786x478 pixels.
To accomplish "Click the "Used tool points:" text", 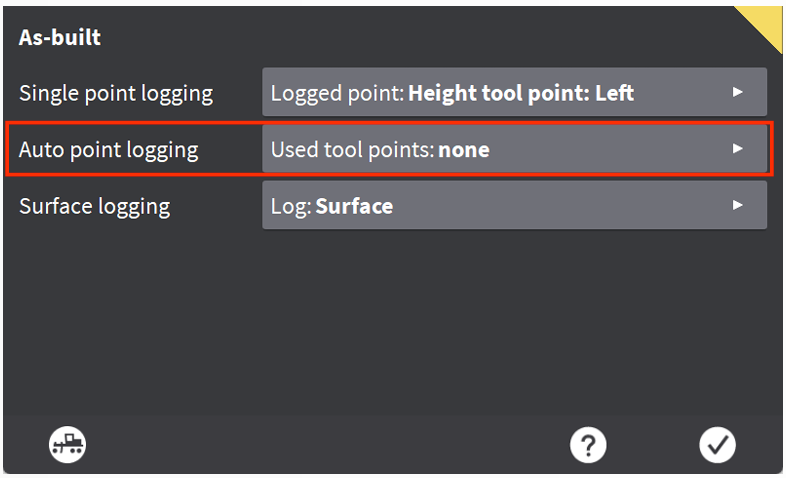I will coord(352,150).
